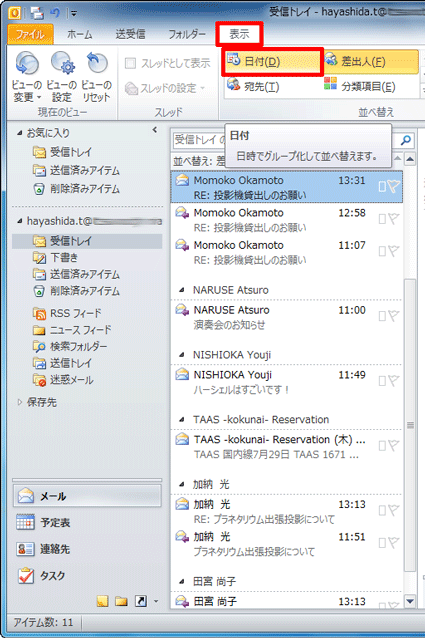Image resolution: width=425 pixels, height=638 pixels.
Task: Click the folder list icon in navigation footer
Action: [x=121, y=601]
